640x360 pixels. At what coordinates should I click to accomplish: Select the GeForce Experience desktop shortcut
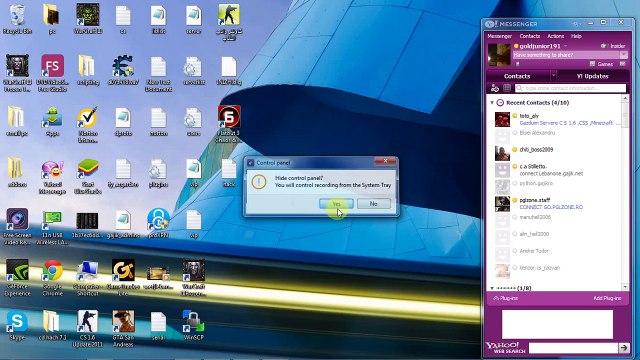click(17, 278)
